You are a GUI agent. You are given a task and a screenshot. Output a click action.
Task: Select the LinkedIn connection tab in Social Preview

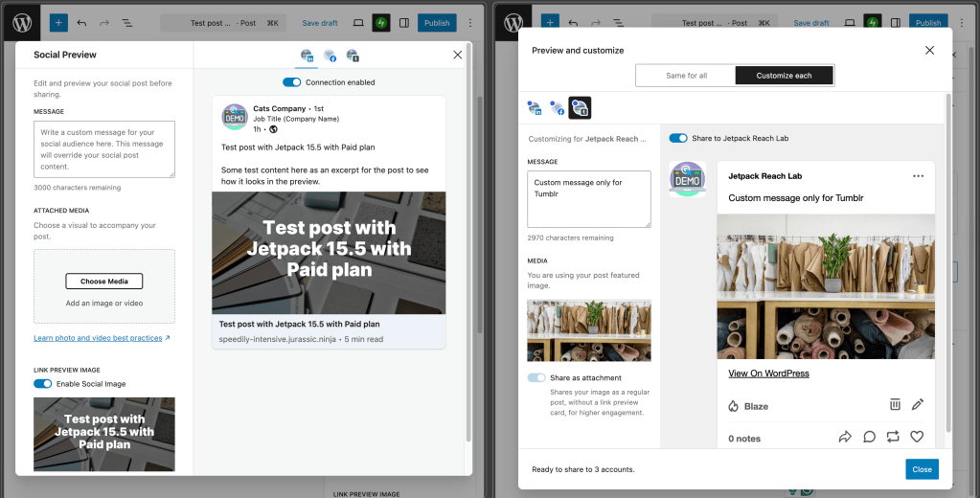[307, 57]
